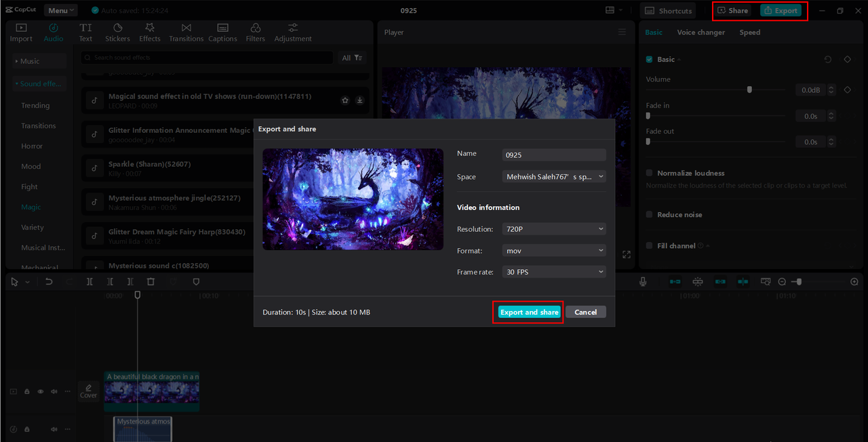Delete the selected clip with trash icon
The width and height of the screenshot is (868, 442).
[x=151, y=281]
